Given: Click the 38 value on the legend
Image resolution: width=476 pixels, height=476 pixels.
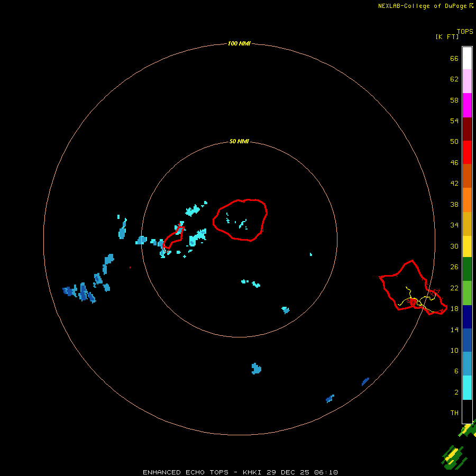Looking at the screenshot, I should coord(454,205).
